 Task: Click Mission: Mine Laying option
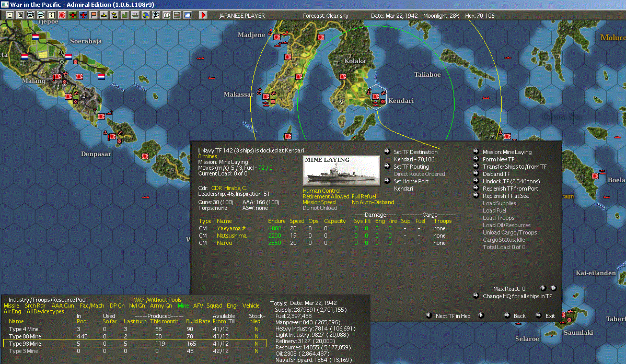(x=507, y=152)
